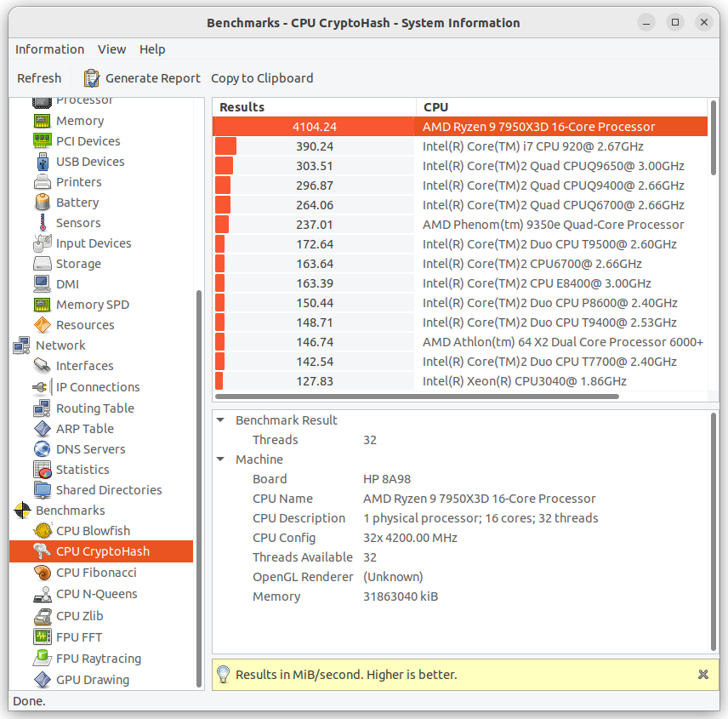Select the Resources diamond icon

[42, 325]
